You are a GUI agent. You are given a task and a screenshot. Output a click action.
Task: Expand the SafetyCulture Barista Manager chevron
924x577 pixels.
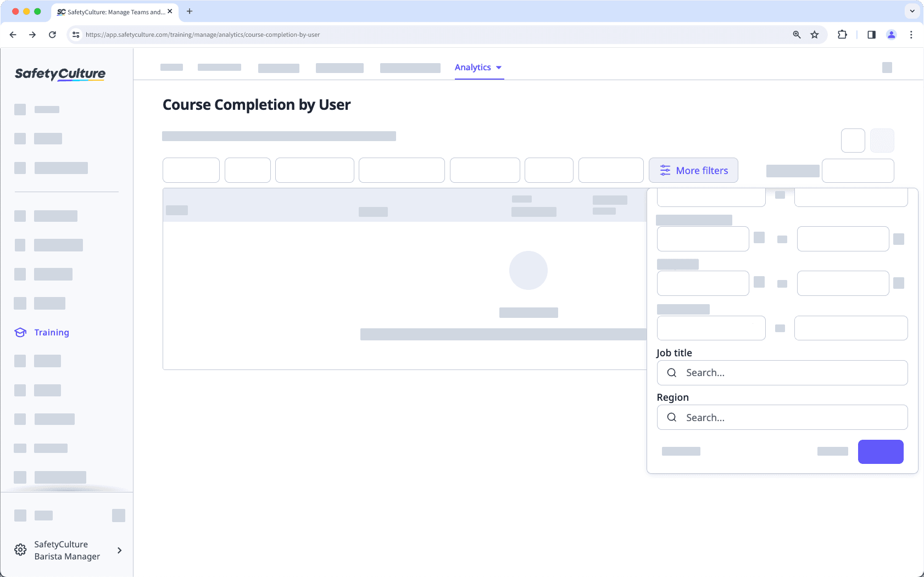coord(119,550)
